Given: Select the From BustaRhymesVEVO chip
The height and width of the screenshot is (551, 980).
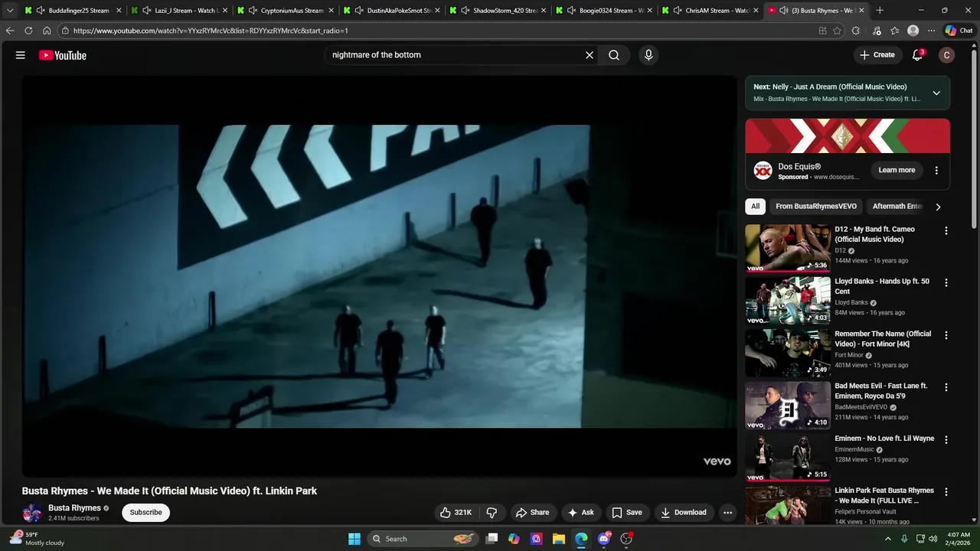Looking at the screenshot, I should point(816,207).
